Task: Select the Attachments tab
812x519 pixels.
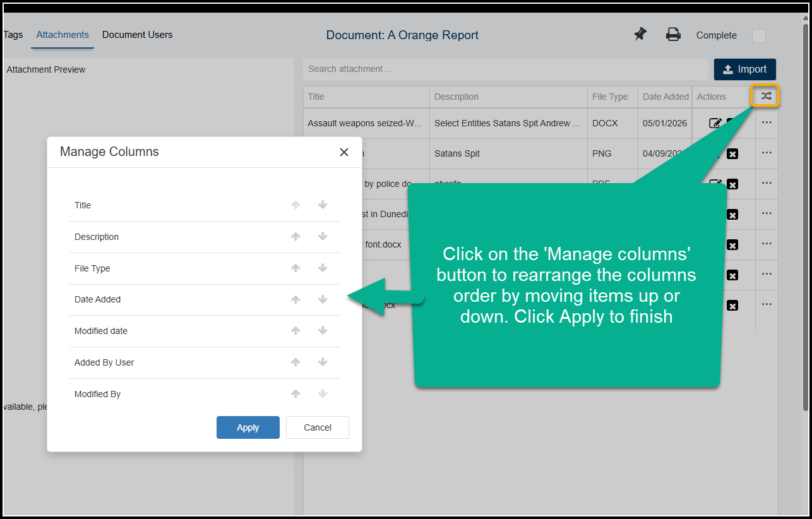Action: click(63, 35)
